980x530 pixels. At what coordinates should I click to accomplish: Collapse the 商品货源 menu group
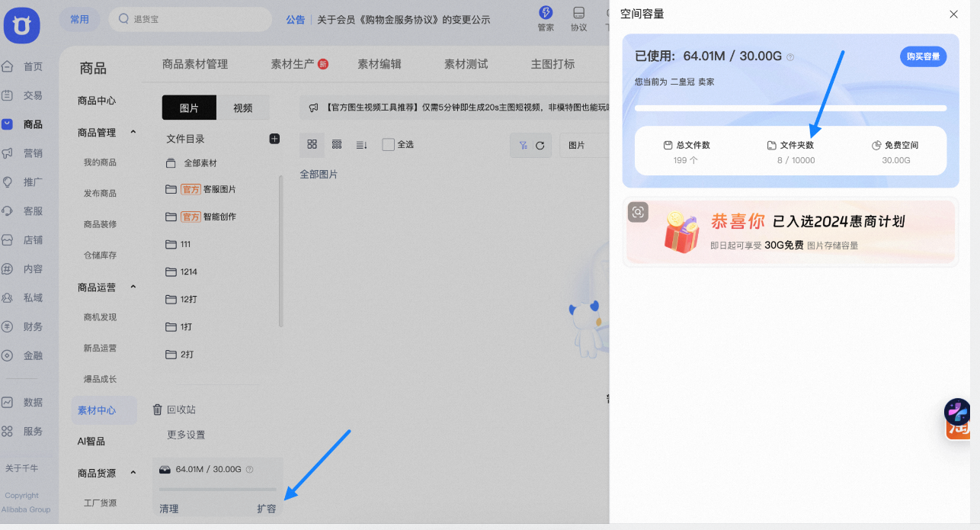click(x=133, y=473)
